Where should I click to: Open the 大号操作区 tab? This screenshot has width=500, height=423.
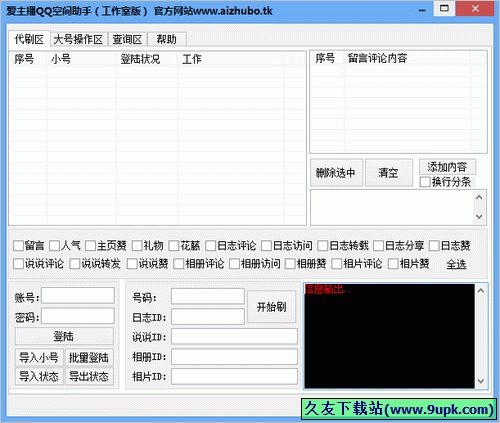pyautogui.click(x=79, y=39)
